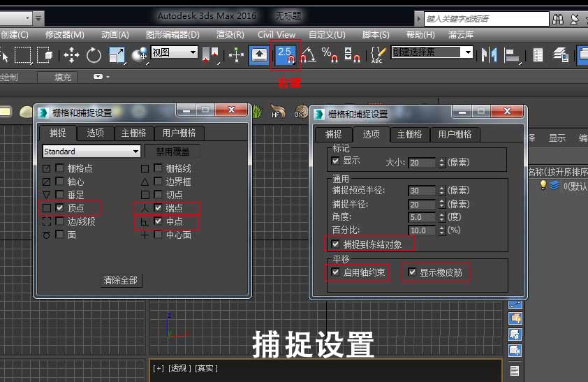Click the 捕捉半径 value field
The width and height of the screenshot is (588, 382).
(422, 205)
